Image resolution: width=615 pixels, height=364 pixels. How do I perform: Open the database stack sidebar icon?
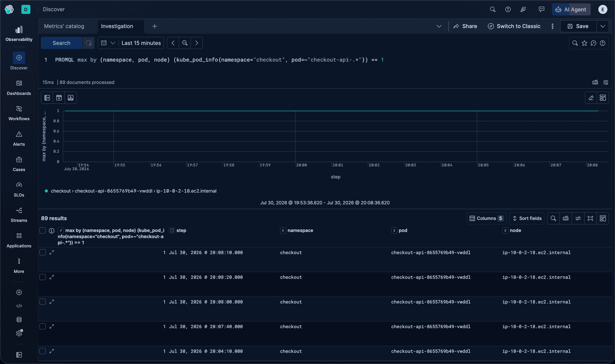[x=19, y=319]
